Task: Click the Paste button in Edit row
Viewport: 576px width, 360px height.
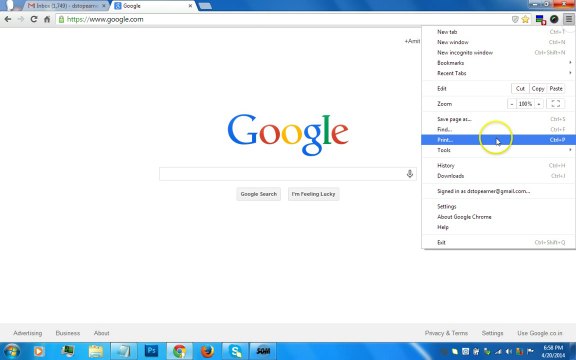Action: (556, 89)
